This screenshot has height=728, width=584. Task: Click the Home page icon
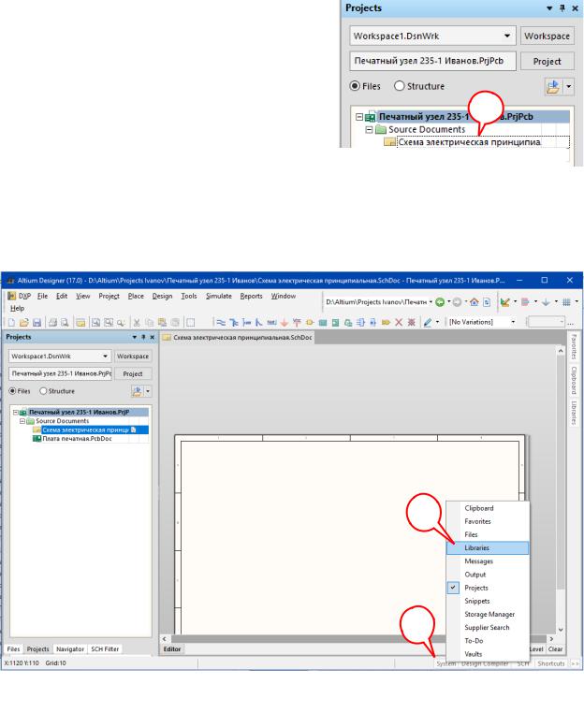tap(474, 302)
